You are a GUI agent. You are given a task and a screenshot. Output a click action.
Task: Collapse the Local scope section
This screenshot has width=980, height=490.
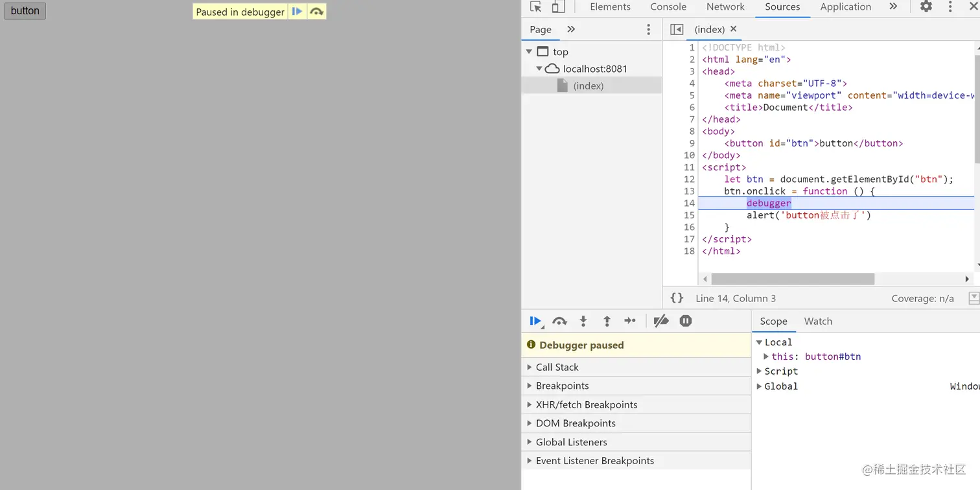coord(759,342)
